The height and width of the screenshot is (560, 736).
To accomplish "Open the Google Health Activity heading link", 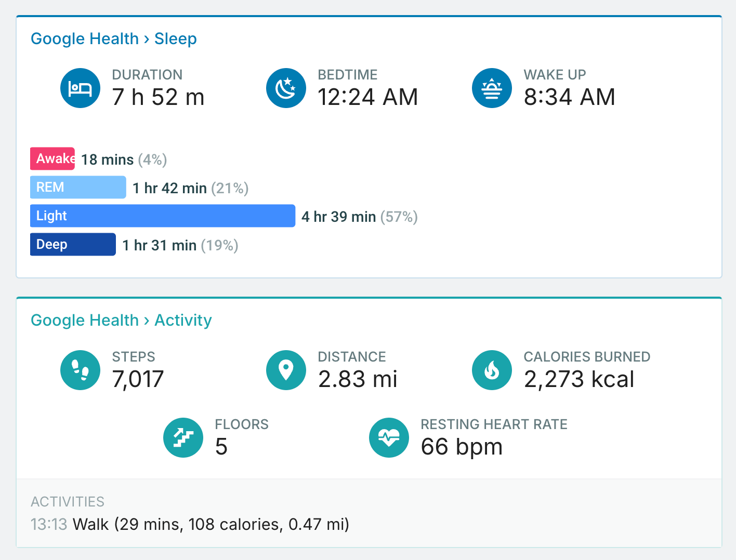I will tap(122, 321).
